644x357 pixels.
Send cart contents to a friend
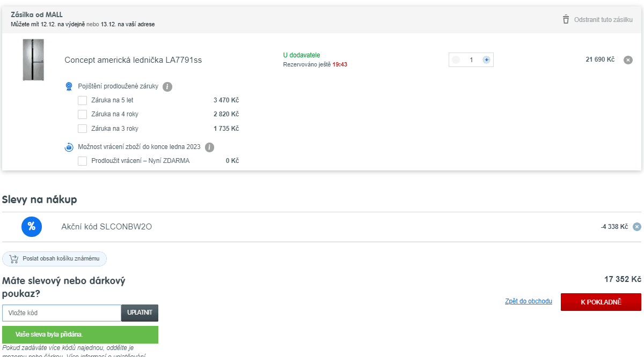(55, 259)
